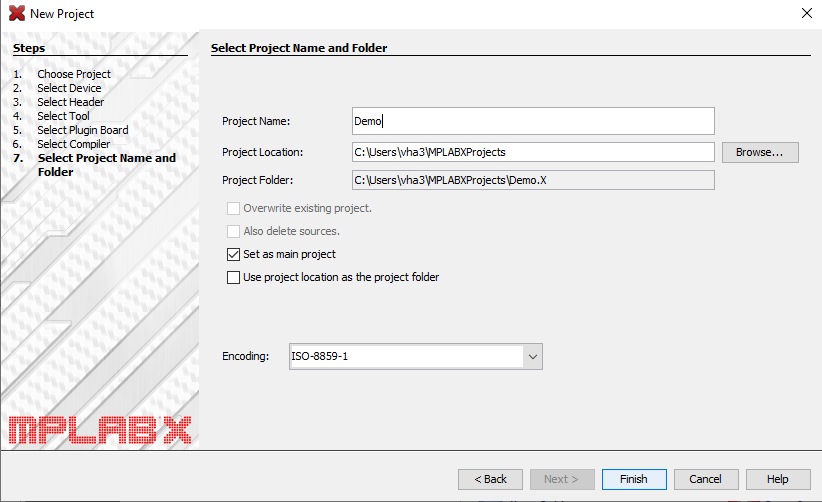Close the New Project dialog window
The width and height of the screenshot is (822, 502).
coord(806,13)
